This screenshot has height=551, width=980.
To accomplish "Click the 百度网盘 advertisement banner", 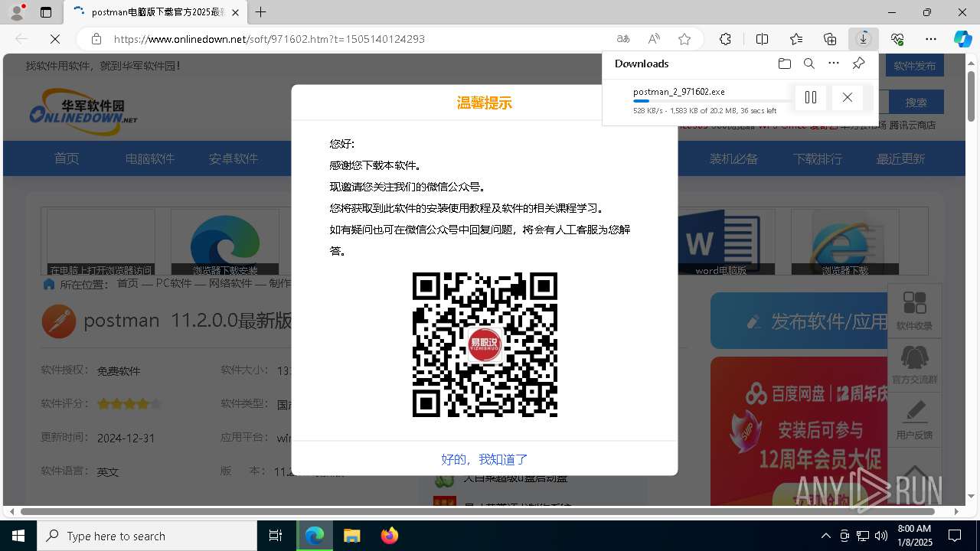I will pos(799,431).
